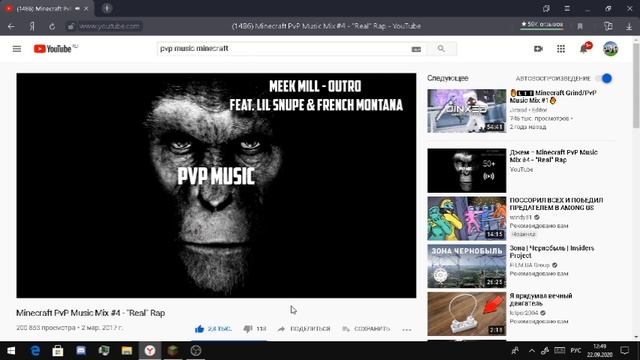This screenshot has width=640, height=360.
Task: Open the Minecraft Grind/PvP Music Mix #1 thumbnail
Action: (467, 111)
